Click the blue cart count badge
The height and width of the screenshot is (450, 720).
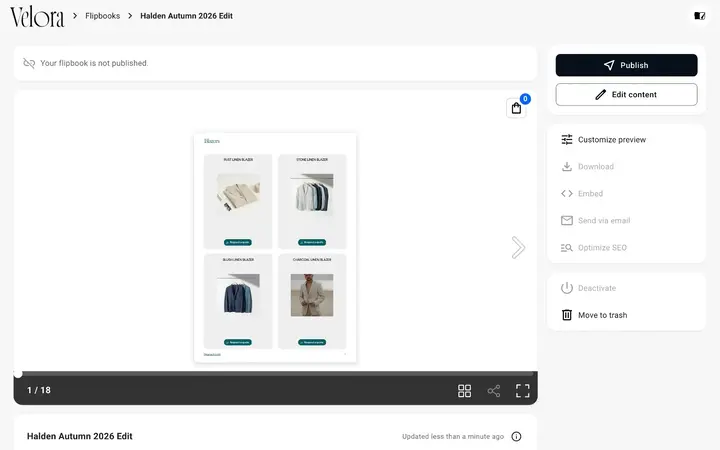click(525, 99)
